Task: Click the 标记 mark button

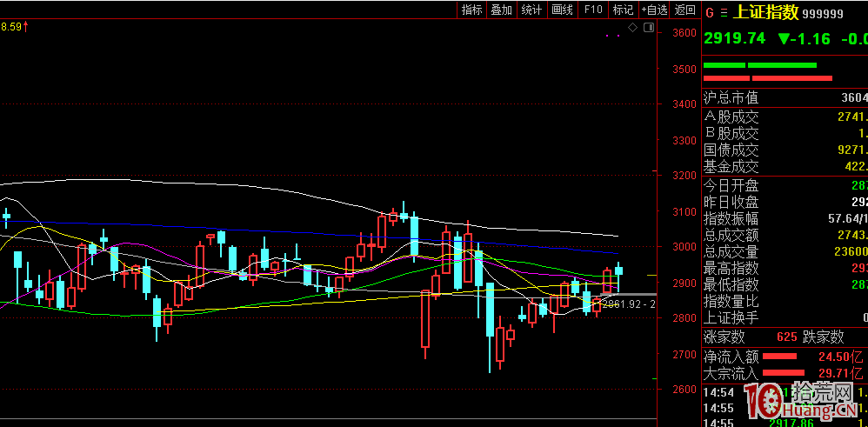Action: [623, 10]
